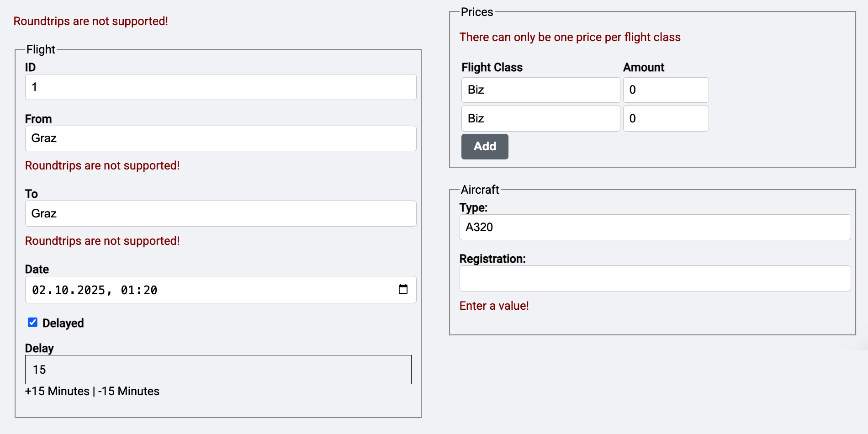
Task: Focus the Delay input showing 15
Action: click(218, 370)
